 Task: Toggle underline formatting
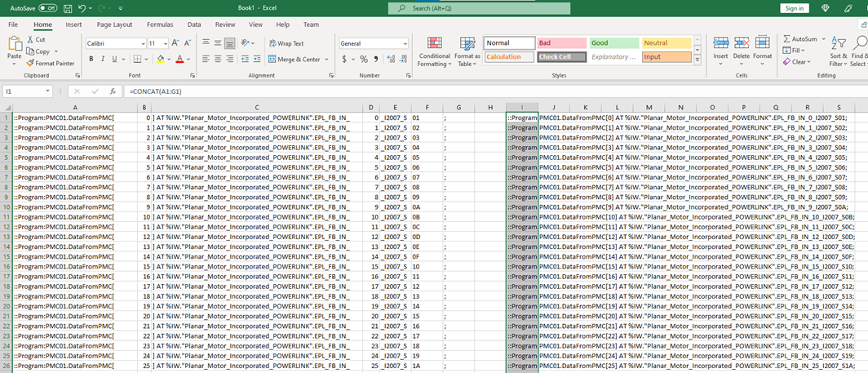pyautogui.click(x=114, y=59)
